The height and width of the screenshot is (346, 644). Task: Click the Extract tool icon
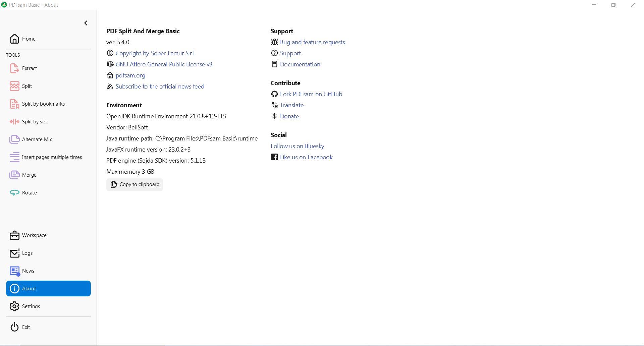14,68
